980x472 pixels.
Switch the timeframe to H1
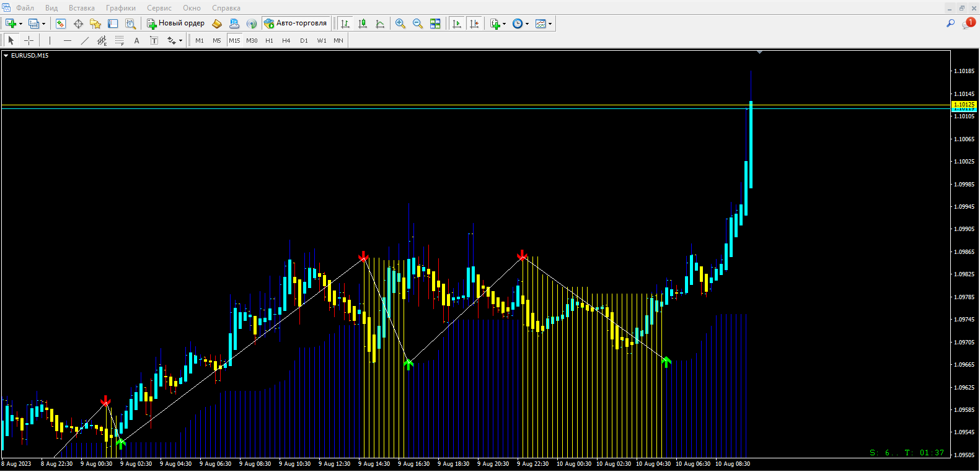269,40
